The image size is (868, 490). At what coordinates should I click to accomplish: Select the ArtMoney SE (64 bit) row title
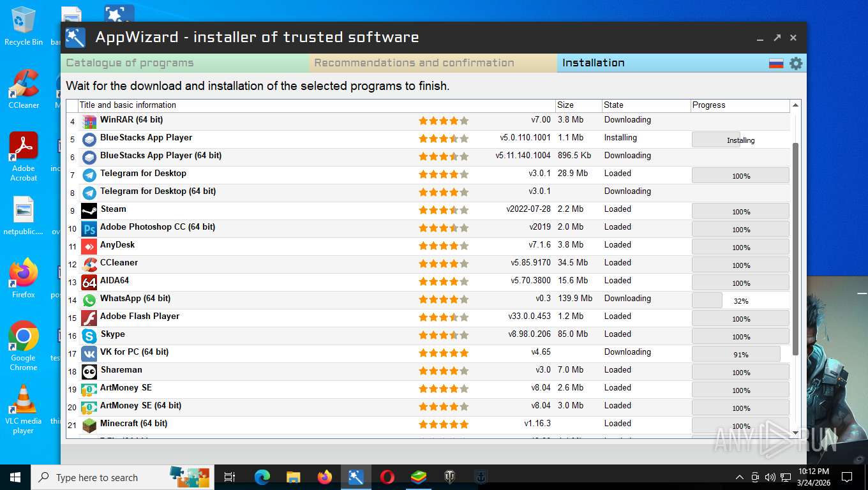tap(140, 405)
